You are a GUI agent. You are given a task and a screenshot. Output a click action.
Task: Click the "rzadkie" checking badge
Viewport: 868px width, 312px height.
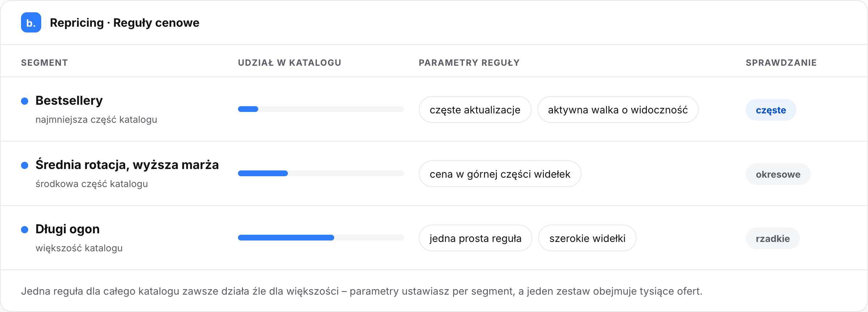[x=773, y=239]
